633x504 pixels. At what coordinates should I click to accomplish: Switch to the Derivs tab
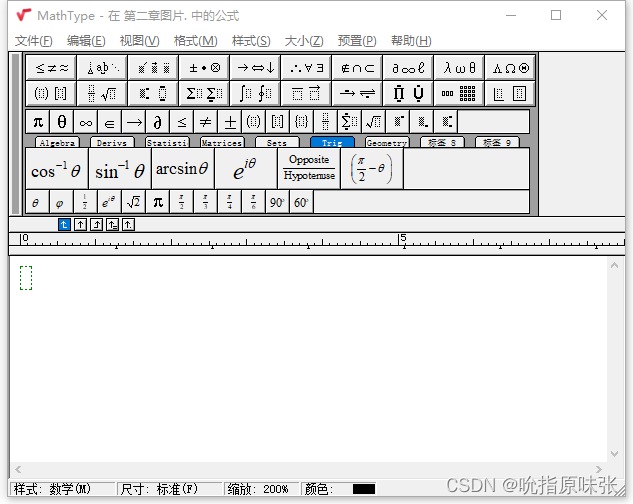coord(112,143)
